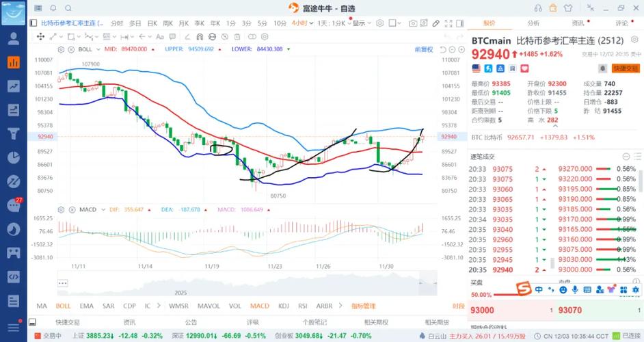Screen dimensions: 644x342
Task: Open quote panel settings gear
Action: [634, 40]
